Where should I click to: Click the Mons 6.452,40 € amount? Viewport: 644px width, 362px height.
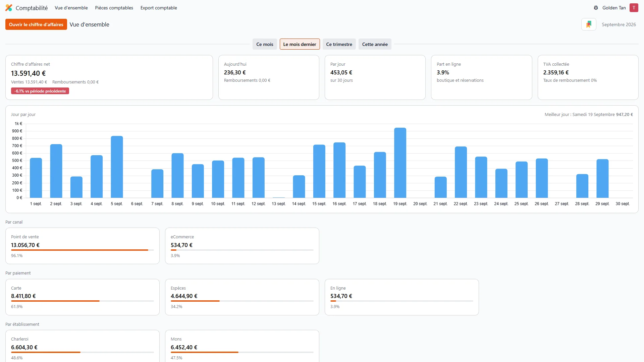[x=184, y=348]
